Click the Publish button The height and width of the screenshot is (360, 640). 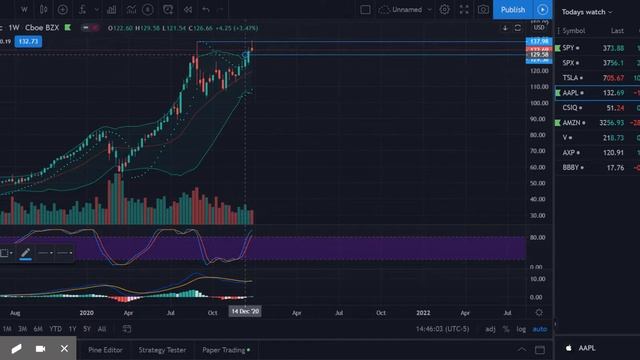pyautogui.click(x=513, y=9)
